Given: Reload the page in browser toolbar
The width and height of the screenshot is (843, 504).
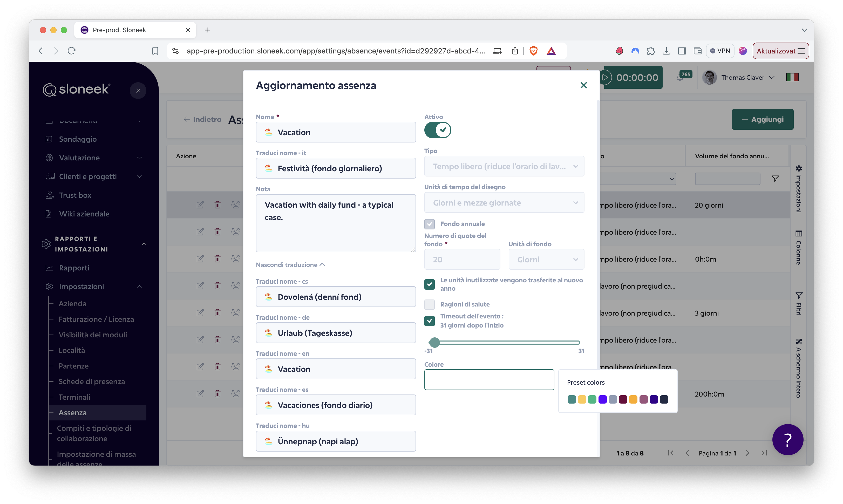Looking at the screenshot, I should click(72, 51).
